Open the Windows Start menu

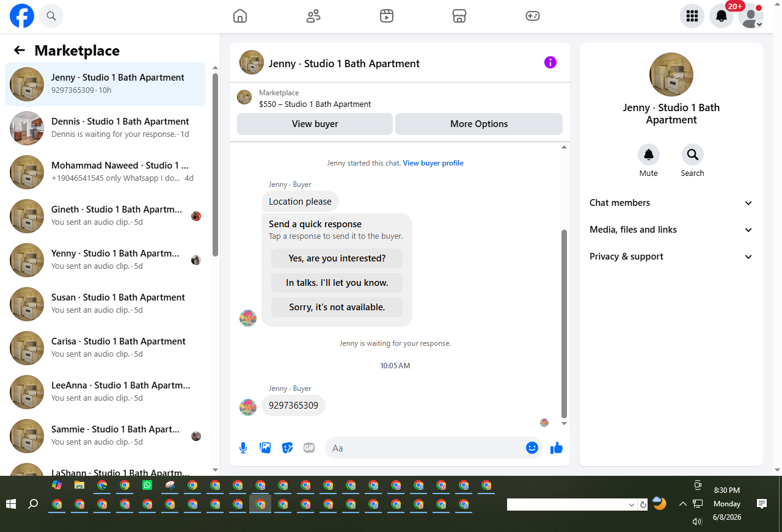(11, 504)
